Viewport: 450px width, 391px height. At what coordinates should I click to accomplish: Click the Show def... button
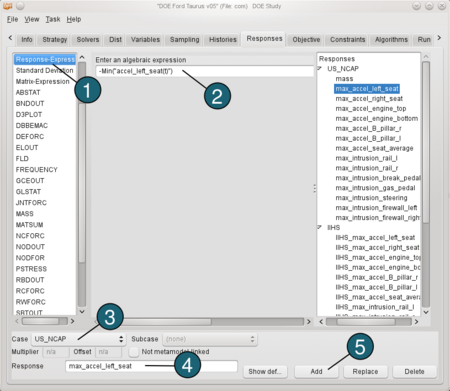point(265,371)
